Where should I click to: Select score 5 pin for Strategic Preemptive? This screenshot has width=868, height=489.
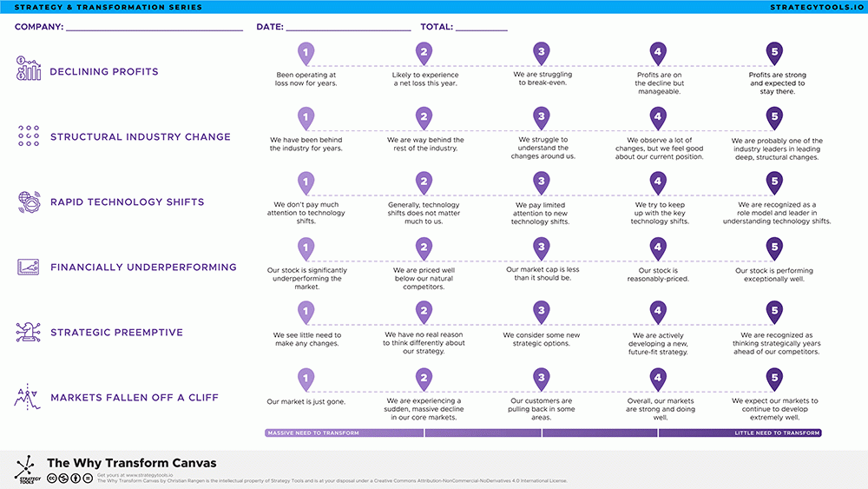[774, 313]
